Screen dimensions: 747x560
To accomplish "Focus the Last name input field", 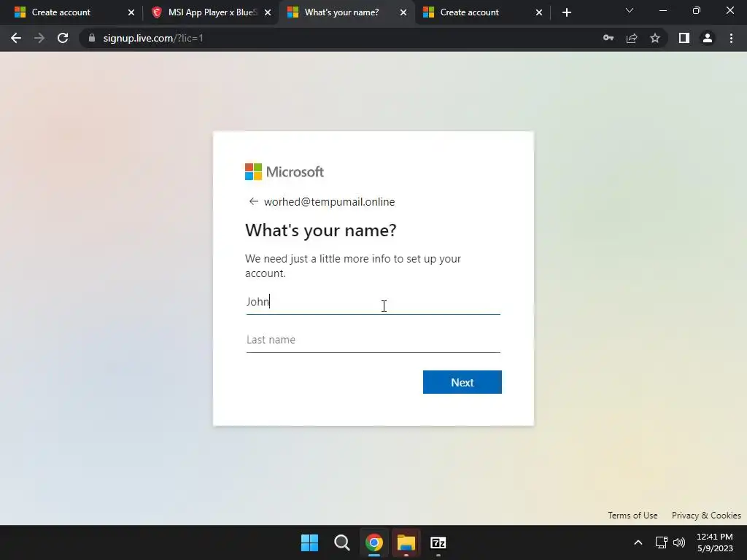I will coord(373,340).
